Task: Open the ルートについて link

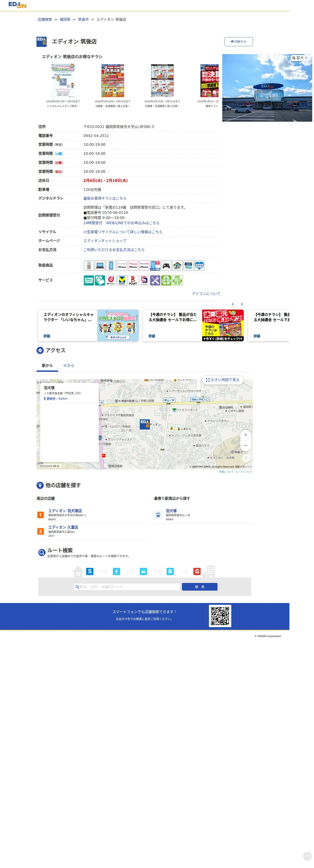Action: [244, 472]
